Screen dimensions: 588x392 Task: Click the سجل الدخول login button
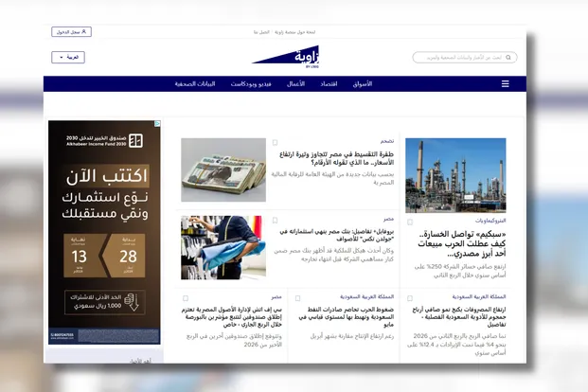71,32
